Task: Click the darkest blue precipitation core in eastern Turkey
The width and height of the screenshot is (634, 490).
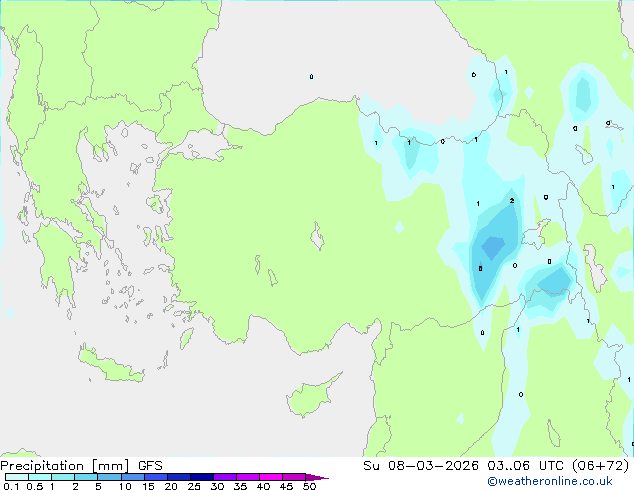Action: pyautogui.click(x=493, y=247)
